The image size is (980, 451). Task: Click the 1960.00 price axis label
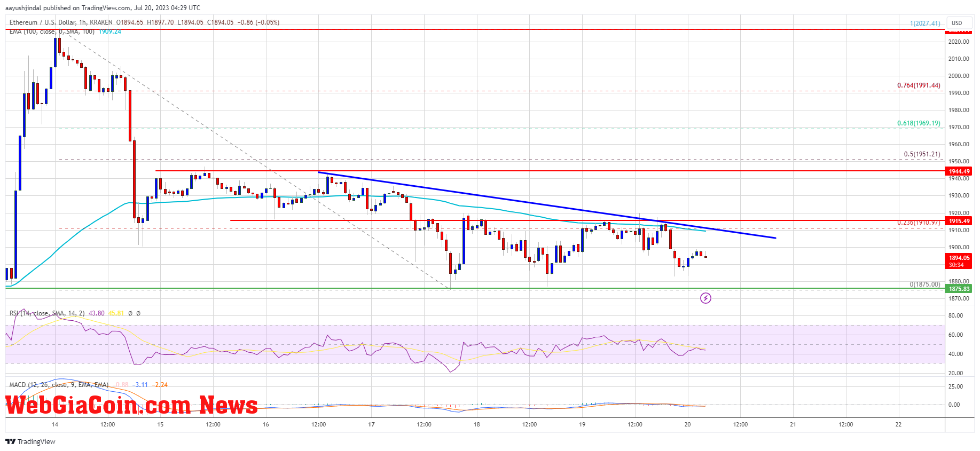(959, 144)
